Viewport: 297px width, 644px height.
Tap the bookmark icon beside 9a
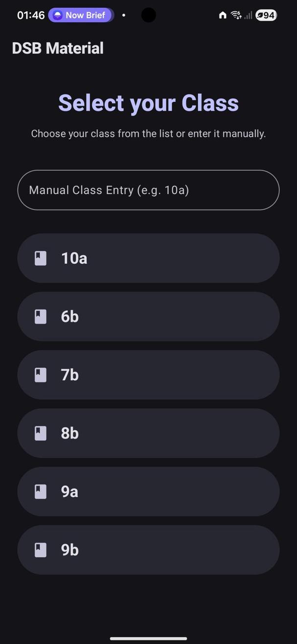[41, 491]
